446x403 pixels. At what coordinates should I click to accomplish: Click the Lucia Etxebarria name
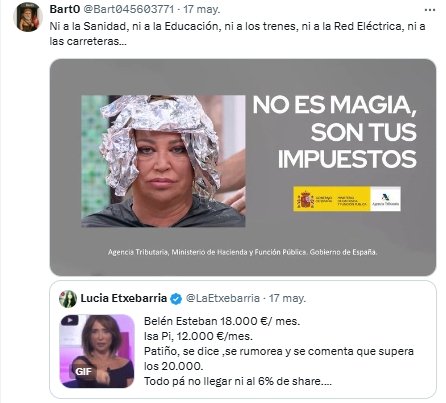[124, 298]
